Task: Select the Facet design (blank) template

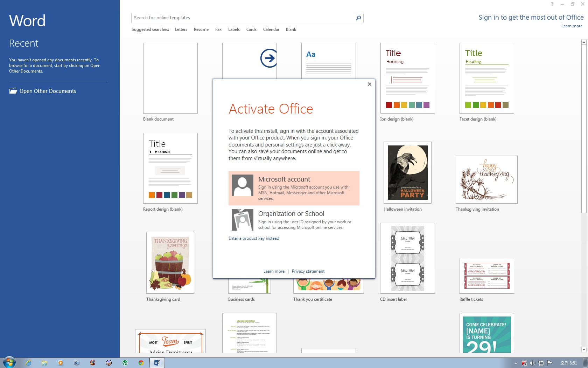Action: (x=487, y=78)
